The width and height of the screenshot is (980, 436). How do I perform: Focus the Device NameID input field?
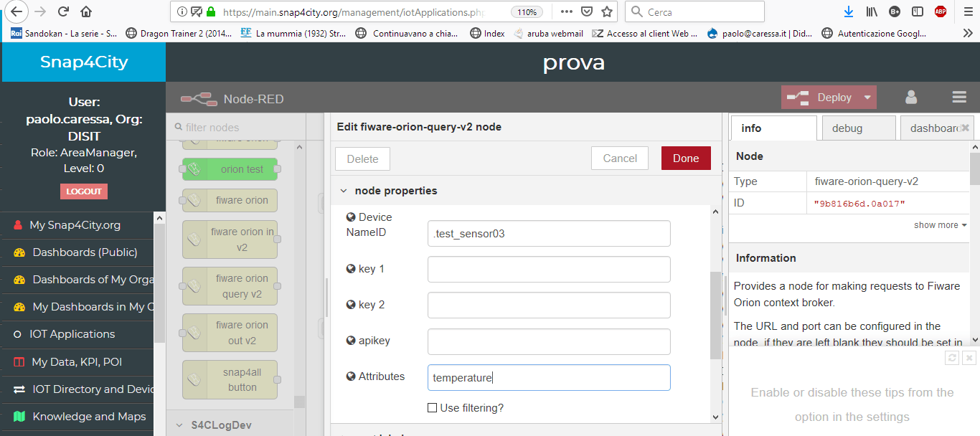(549, 233)
